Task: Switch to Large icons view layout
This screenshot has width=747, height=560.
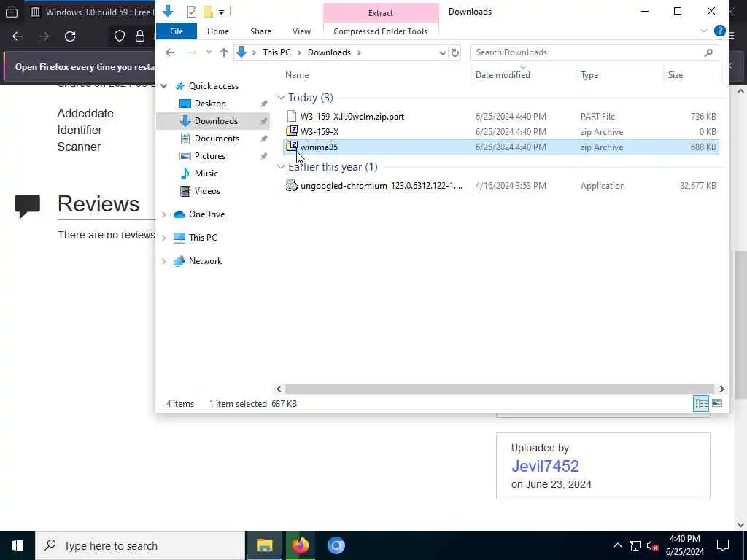Action: click(x=717, y=404)
